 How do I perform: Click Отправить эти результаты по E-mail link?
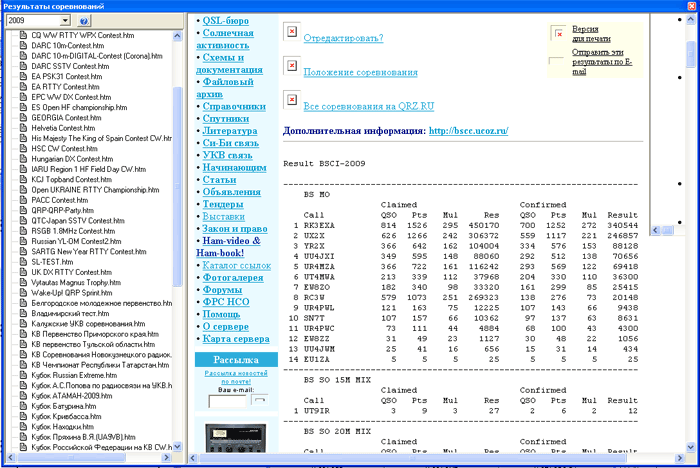[x=602, y=62]
